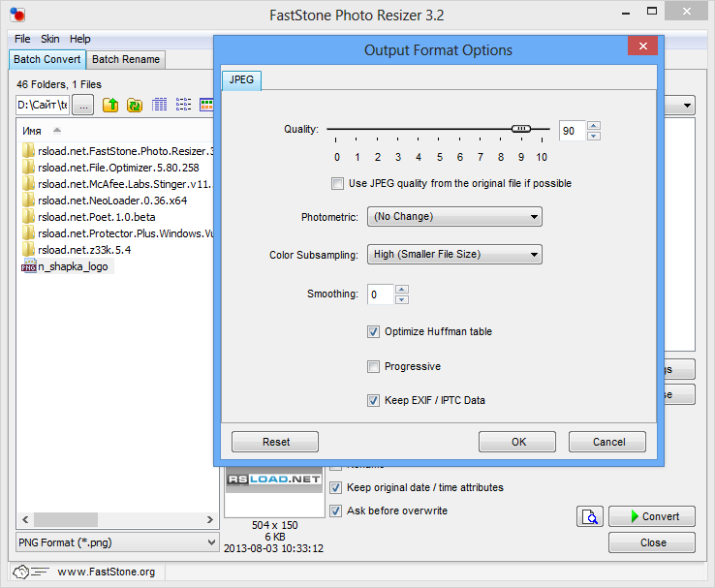Viewport: 715px width, 588px height.
Task: Confirm with the OK button
Action: pyautogui.click(x=517, y=442)
